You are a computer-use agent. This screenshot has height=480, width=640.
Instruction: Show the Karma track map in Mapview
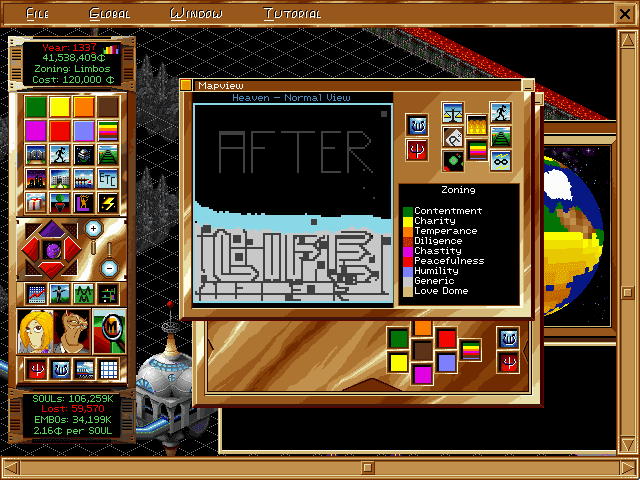(x=500, y=137)
